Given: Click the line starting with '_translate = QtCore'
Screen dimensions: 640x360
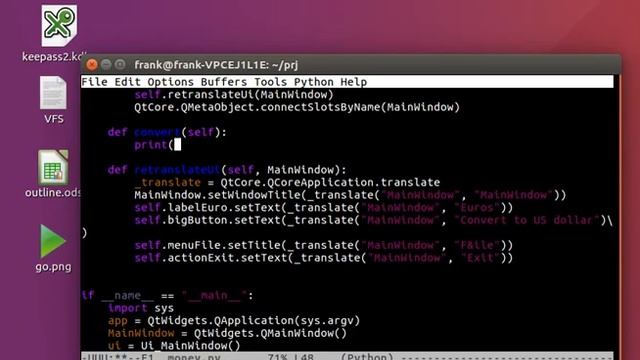Looking at the screenshot, I should [287, 182].
